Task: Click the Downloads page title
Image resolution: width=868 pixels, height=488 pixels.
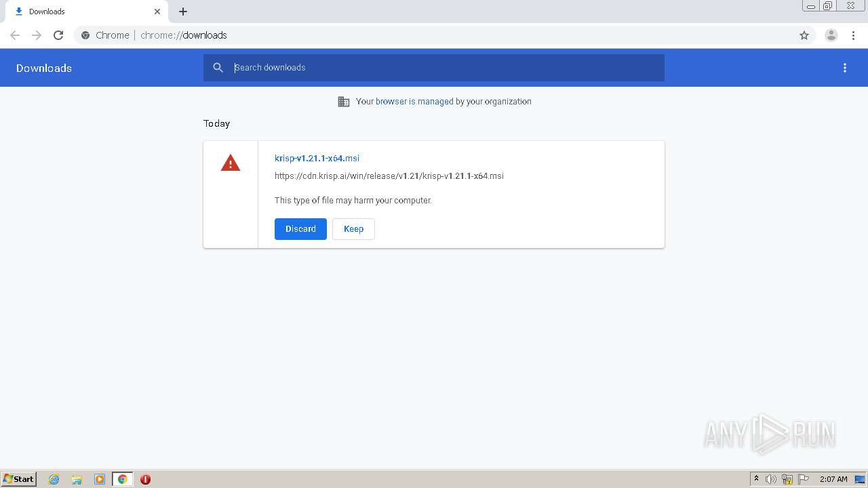Action: pos(44,68)
